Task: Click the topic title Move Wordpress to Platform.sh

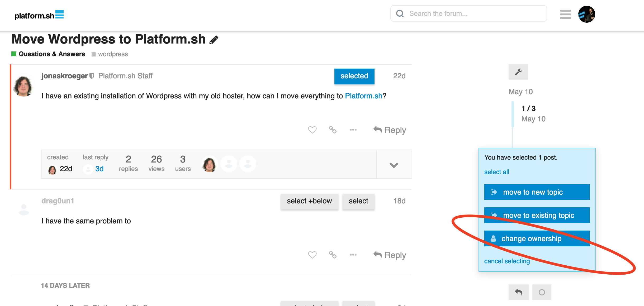Action: (x=108, y=39)
